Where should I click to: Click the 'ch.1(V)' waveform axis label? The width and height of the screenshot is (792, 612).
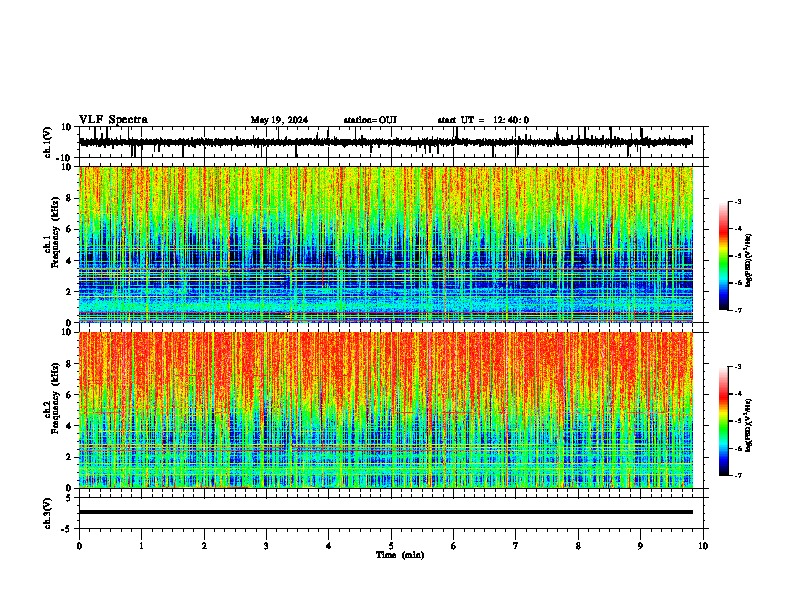coord(48,142)
